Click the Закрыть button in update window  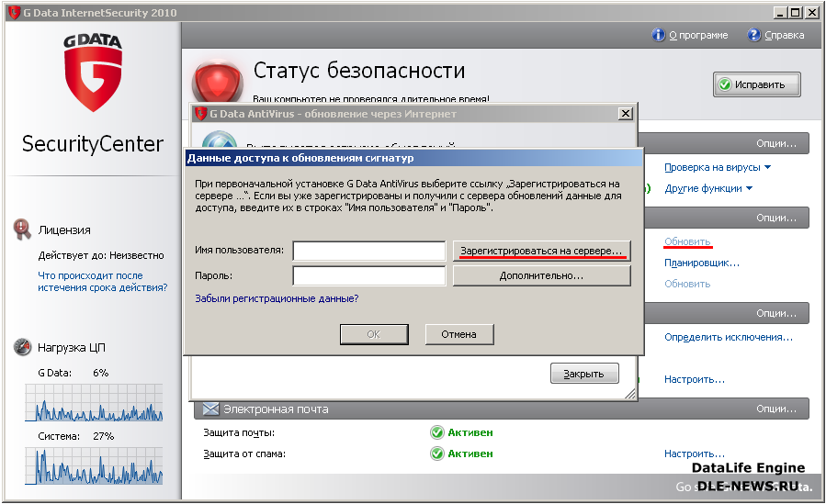click(x=584, y=374)
